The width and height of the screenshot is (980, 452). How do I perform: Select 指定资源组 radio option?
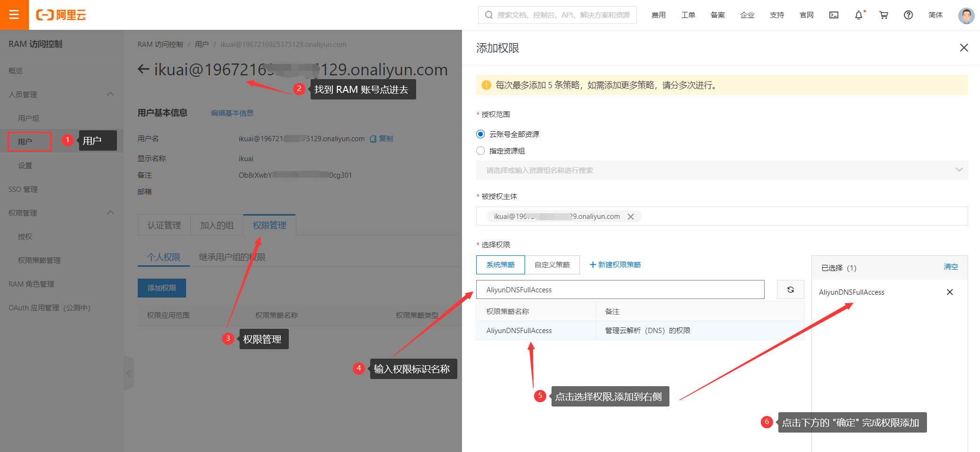pyautogui.click(x=481, y=151)
